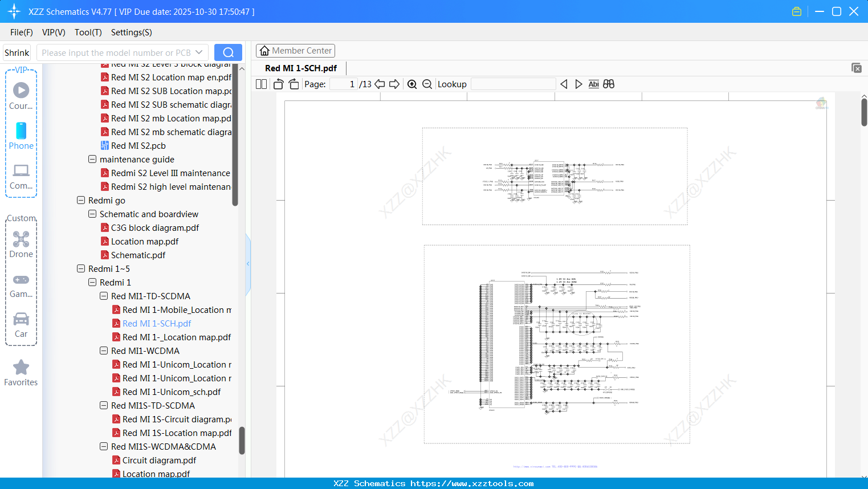
Task: Click the page number input field
Action: (344, 84)
